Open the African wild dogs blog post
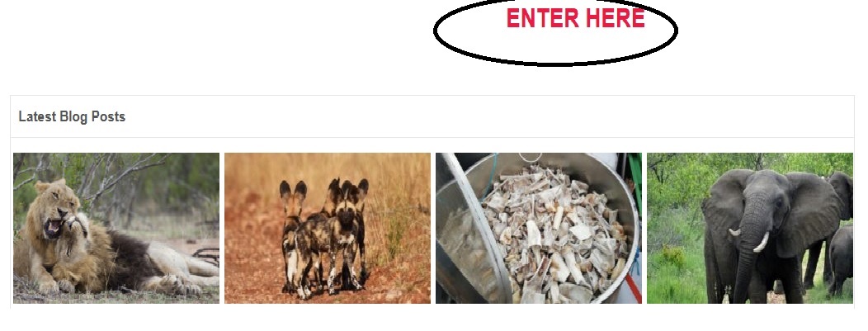This screenshot has width=868, height=331. (x=328, y=228)
